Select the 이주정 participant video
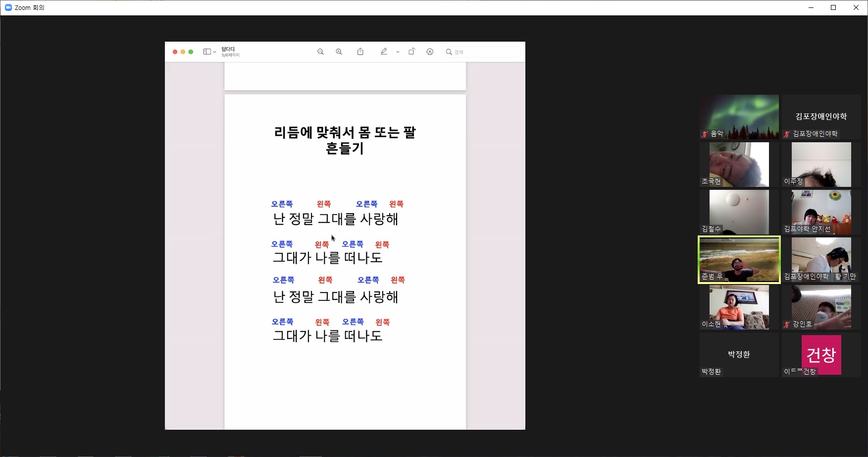This screenshot has height=457, width=868. (821, 165)
